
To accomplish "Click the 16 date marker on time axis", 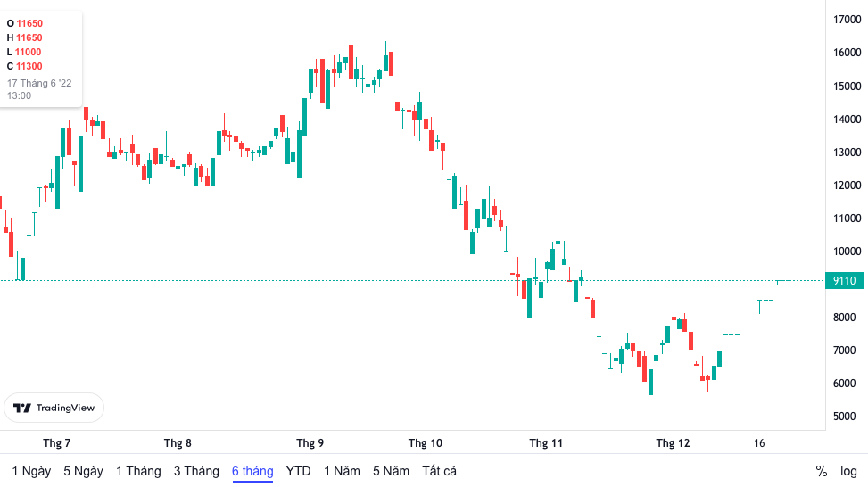I will pyautogui.click(x=759, y=442).
